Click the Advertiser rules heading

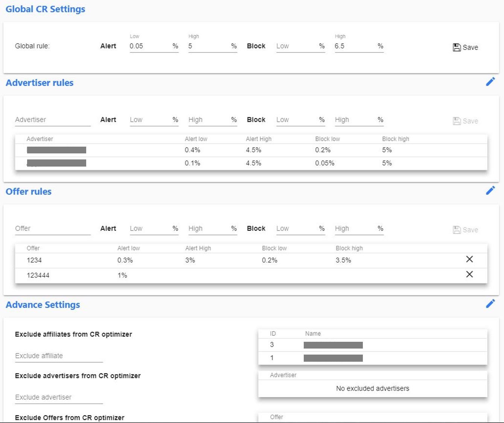[x=40, y=83]
